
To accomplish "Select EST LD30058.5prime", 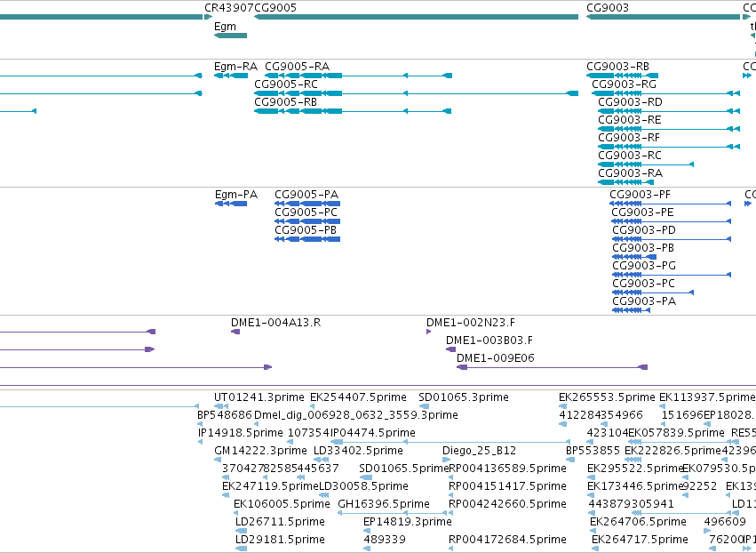I will click(x=363, y=487).
